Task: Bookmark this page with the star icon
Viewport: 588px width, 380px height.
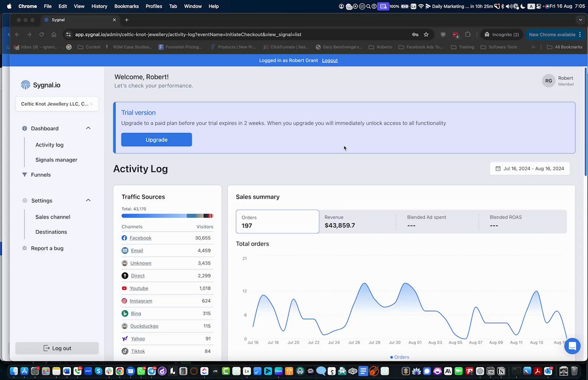Action: pyautogui.click(x=426, y=34)
